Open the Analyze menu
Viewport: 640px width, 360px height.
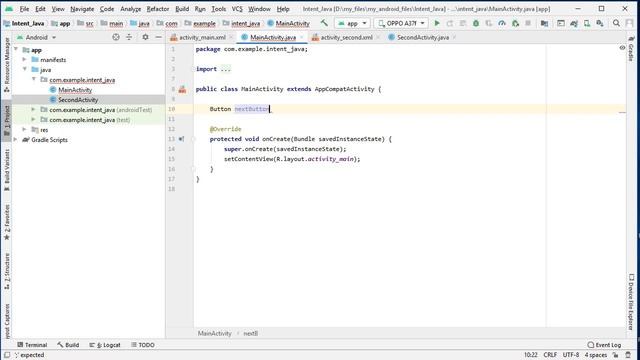tap(130, 9)
